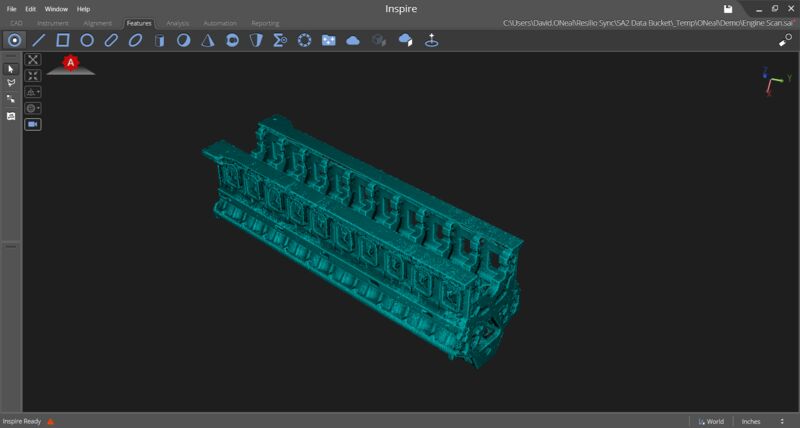Click the red A marker in viewport
Image resolution: width=800 pixels, height=428 pixels.
pos(70,63)
